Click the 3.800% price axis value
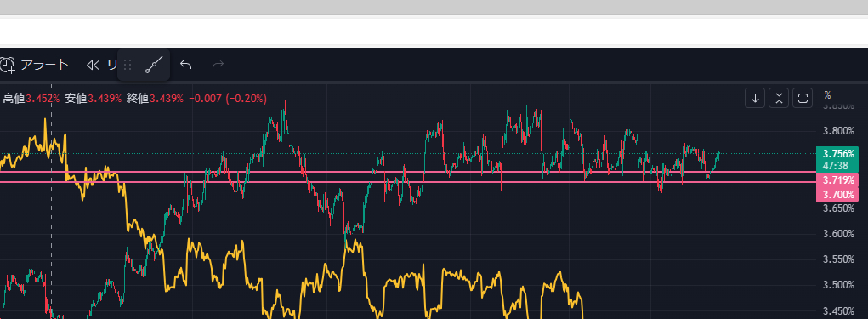Viewport: 868px width, 319px height. click(x=838, y=131)
